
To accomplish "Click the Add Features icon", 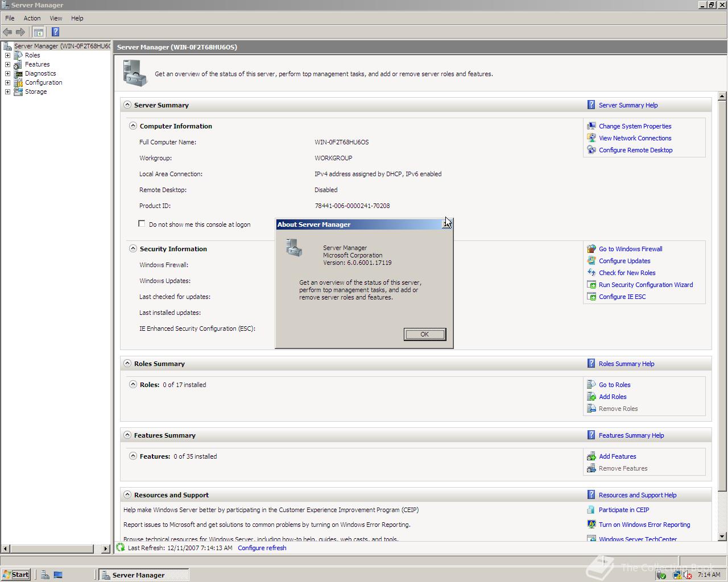I will 591,456.
